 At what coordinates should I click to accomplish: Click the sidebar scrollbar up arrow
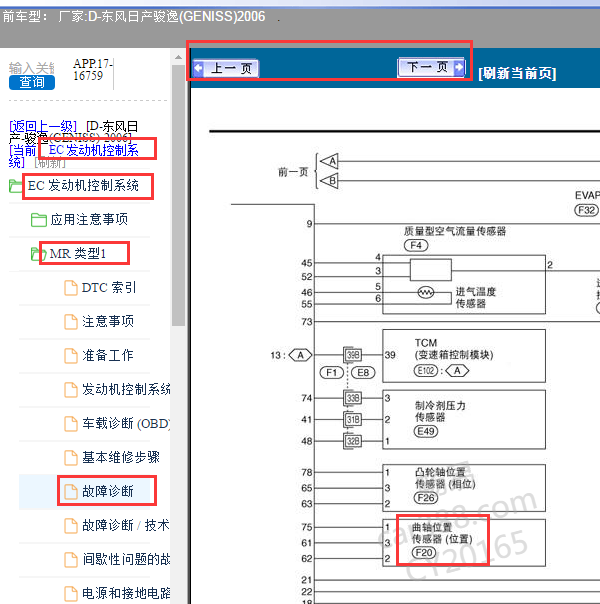pyautogui.click(x=178, y=57)
